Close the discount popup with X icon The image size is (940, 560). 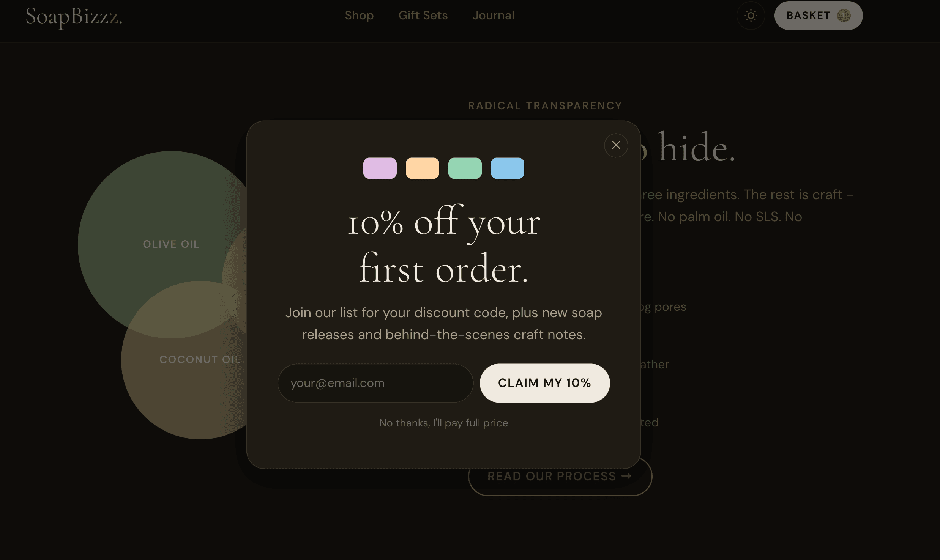(616, 145)
